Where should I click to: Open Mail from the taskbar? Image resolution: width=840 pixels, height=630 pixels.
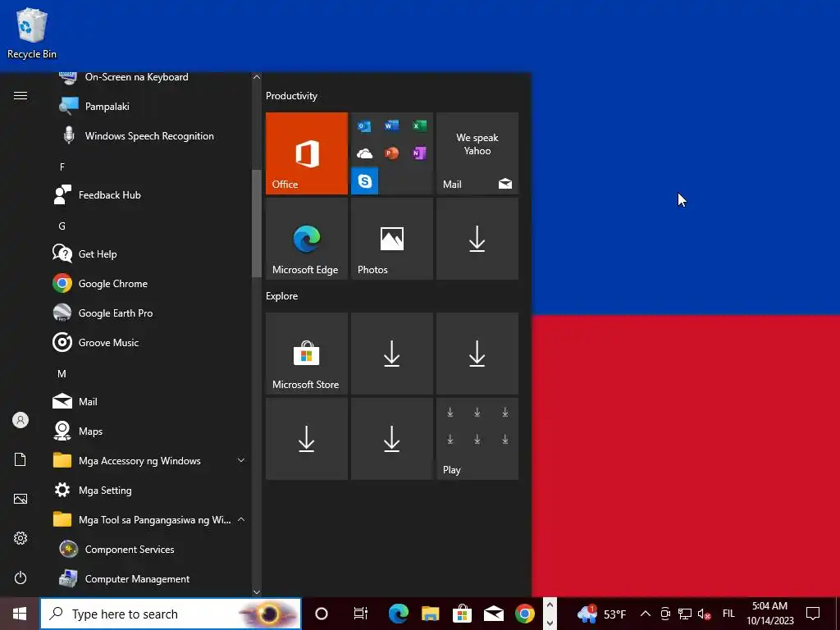coord(493,614)
